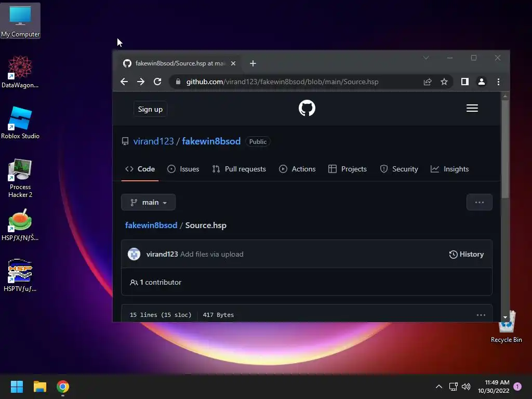Viewport: 532px width, 399px height.
Task: Open the notification badge in taskbar
Action: [x=517, y=387]
